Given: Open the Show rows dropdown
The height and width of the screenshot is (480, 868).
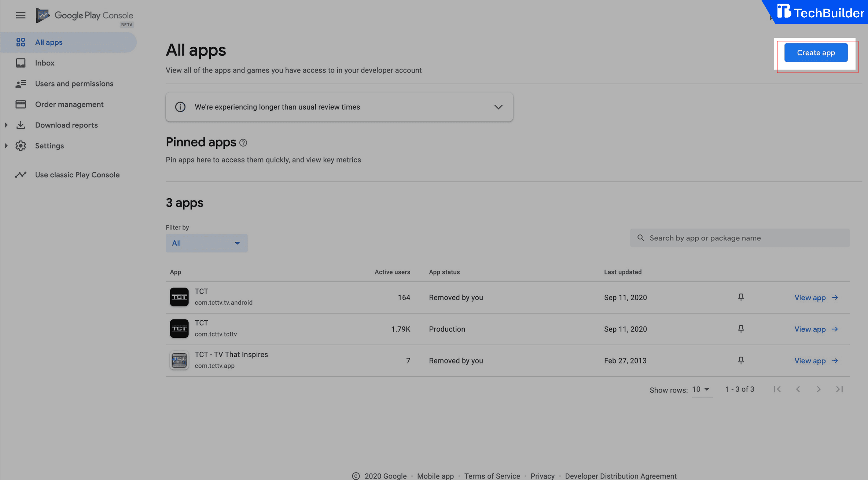Looking at the screenshot, I should point(701,389).
